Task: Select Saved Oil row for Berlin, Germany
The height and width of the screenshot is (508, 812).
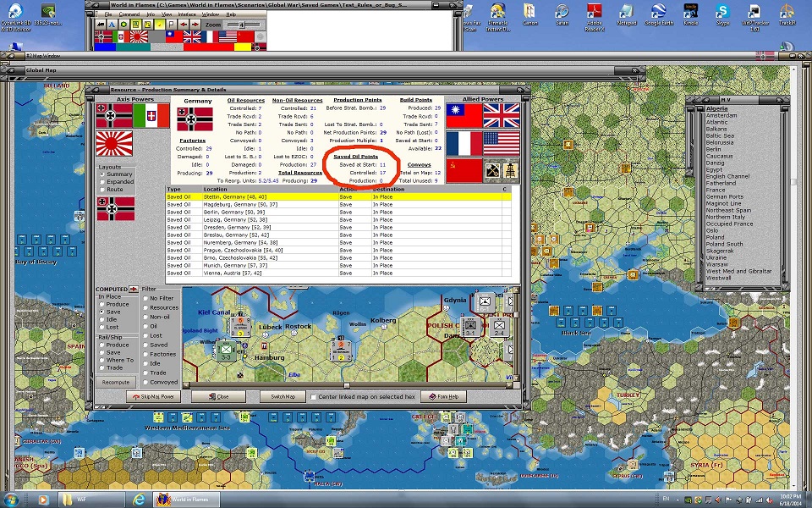Action: click(337, 212)
